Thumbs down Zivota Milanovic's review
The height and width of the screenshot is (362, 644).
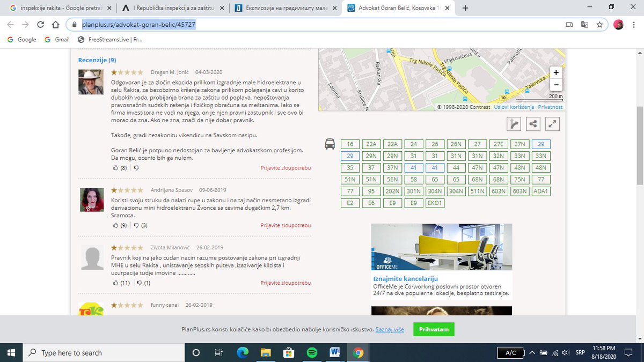(139, 283)
